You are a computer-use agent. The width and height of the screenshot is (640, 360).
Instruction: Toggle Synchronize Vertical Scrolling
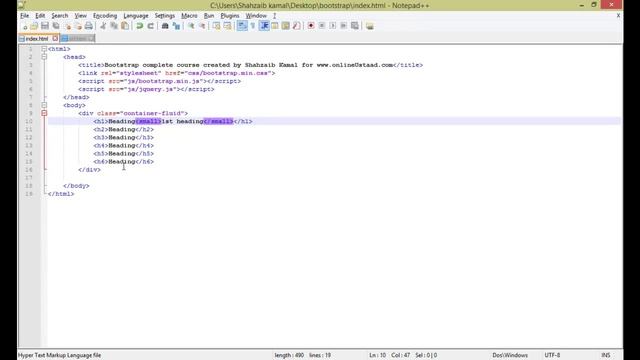(216, 26)
